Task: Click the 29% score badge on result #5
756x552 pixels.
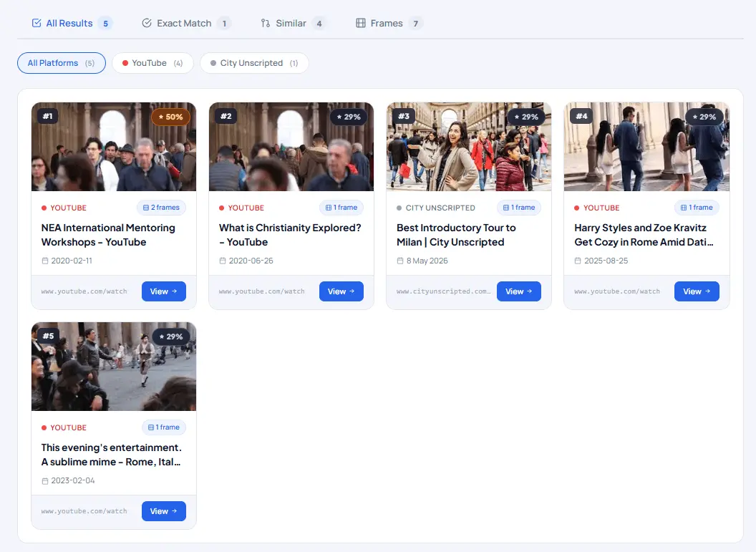Action: [x=170, y=336]
